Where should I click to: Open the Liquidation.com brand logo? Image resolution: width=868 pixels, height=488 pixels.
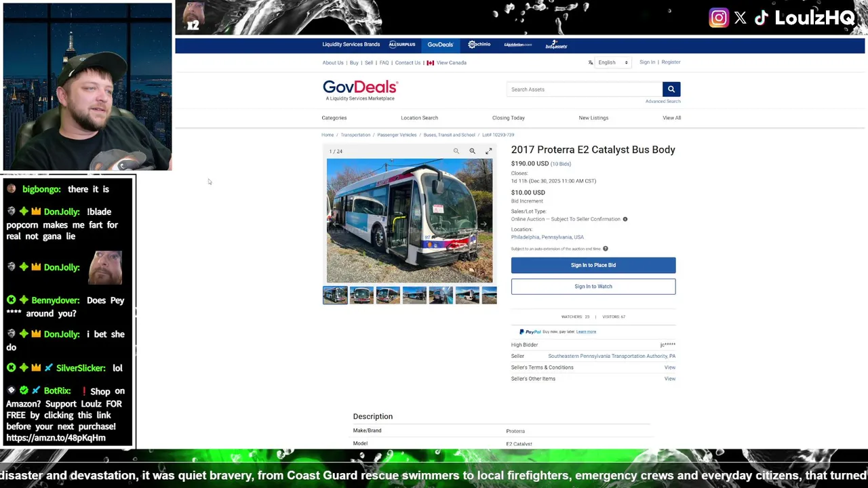[x=518, y=45]
